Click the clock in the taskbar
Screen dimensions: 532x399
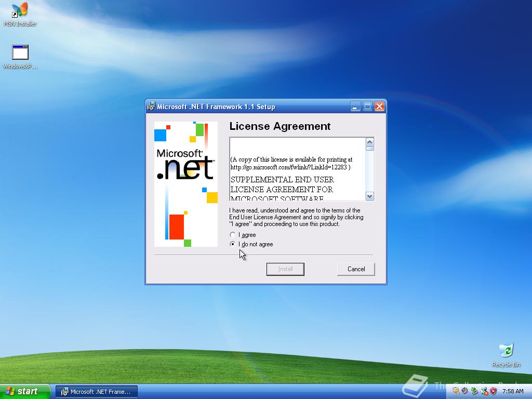[513, 391]
